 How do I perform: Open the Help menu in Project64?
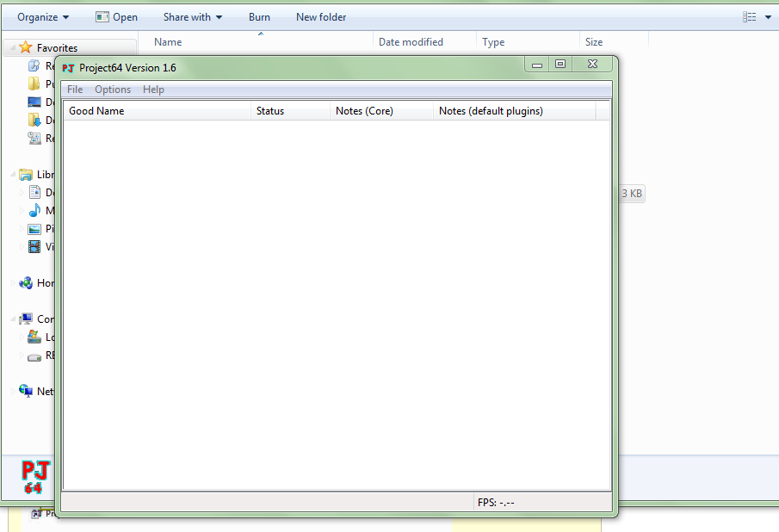(x=153, y=90)
